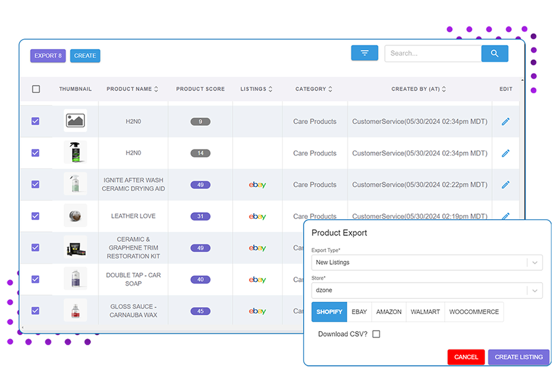
Task: Switch to the EBAY tab
Action: pyautogui.click(x=359, y=312)
